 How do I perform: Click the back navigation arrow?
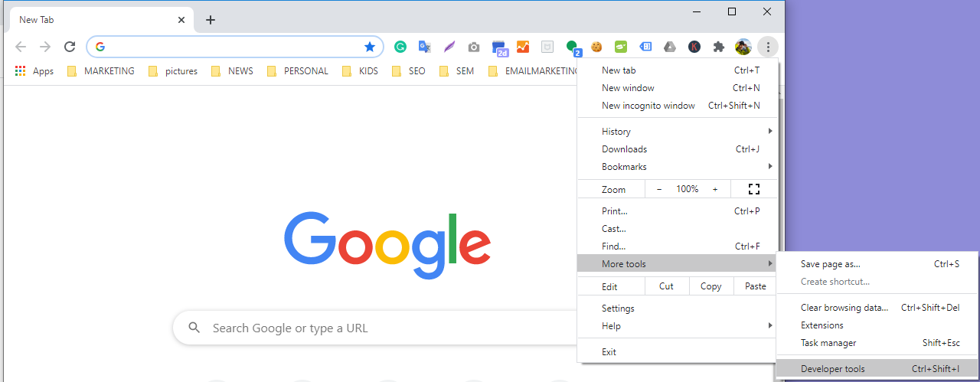click(x=21, y=47)
